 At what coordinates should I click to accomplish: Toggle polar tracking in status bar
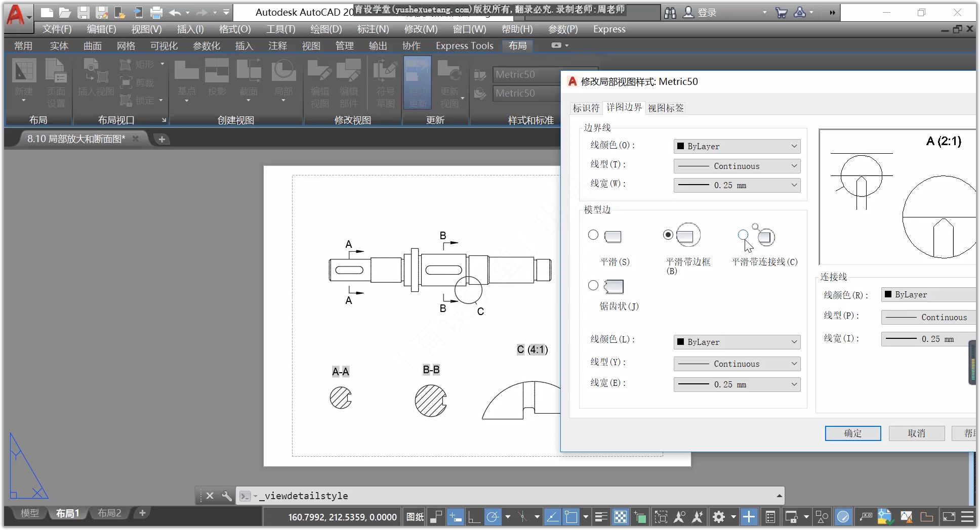[x=493, y=517]
